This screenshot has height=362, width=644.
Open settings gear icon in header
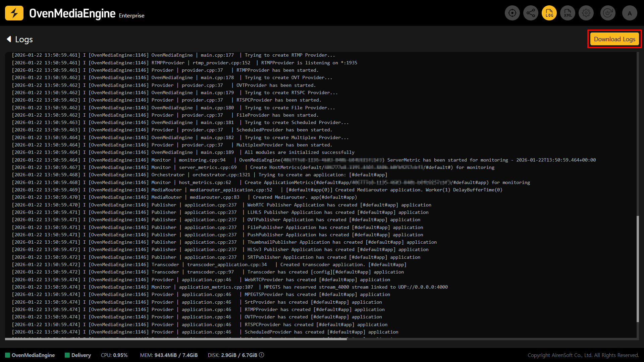click(586, 13)
